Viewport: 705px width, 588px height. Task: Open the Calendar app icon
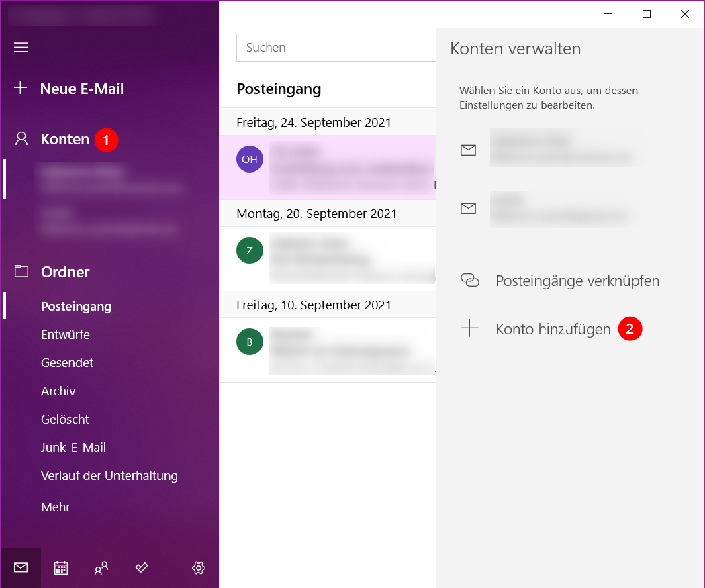[x=61, y=568]
